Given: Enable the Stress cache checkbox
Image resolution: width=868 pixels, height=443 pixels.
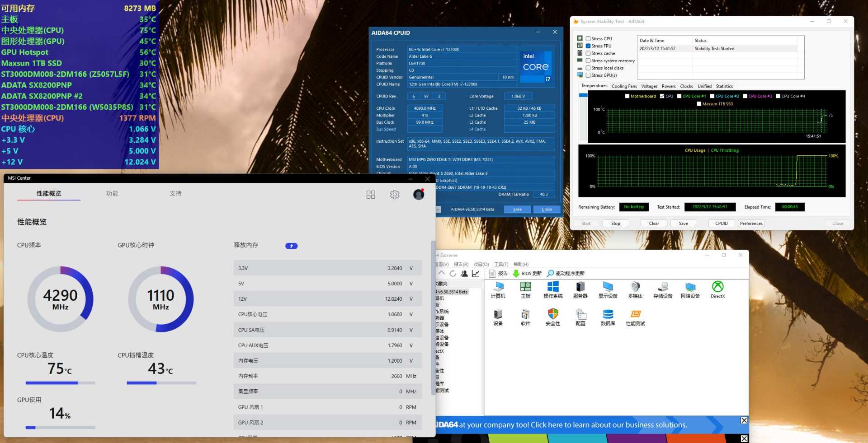Looking at the screenshot, I should 588,53.
